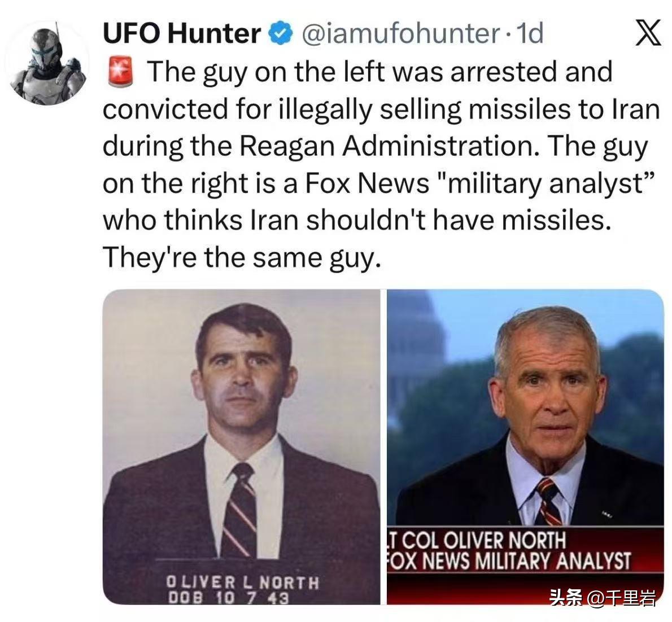Click the 1d post timestamp
Screen dimensions: 672x622
point(530,34)
